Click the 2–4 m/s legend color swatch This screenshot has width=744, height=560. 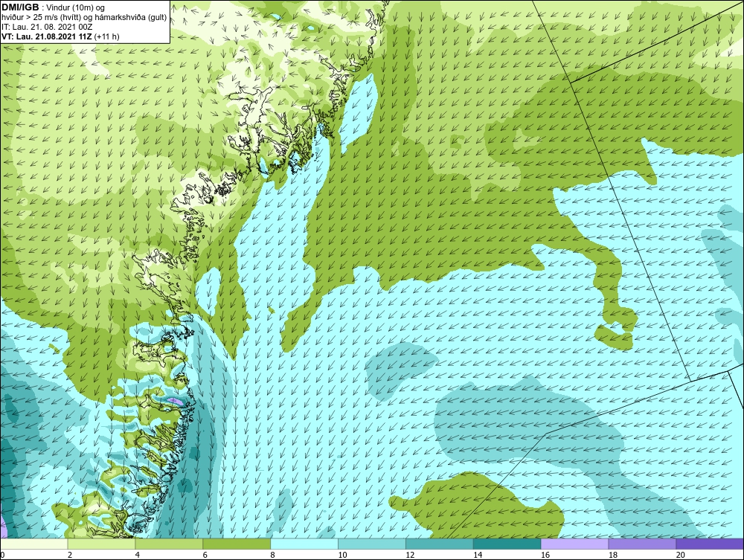coord(101,544)
